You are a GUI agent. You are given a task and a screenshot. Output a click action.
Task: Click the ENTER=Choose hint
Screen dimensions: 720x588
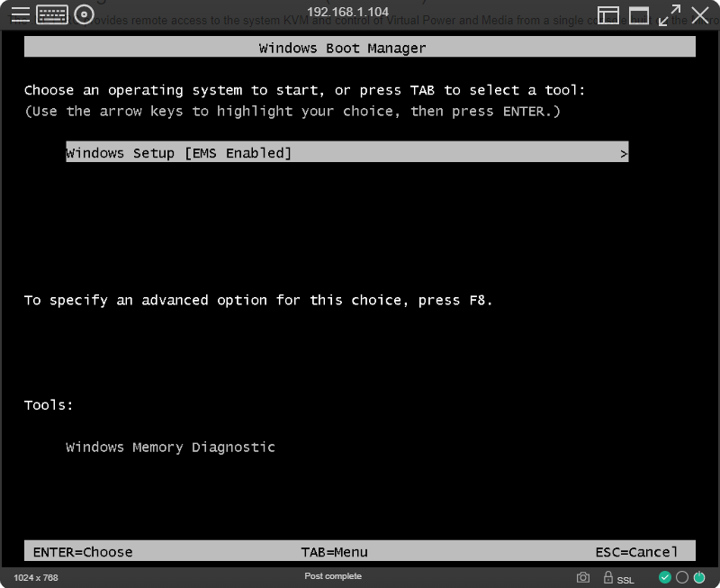83,552
